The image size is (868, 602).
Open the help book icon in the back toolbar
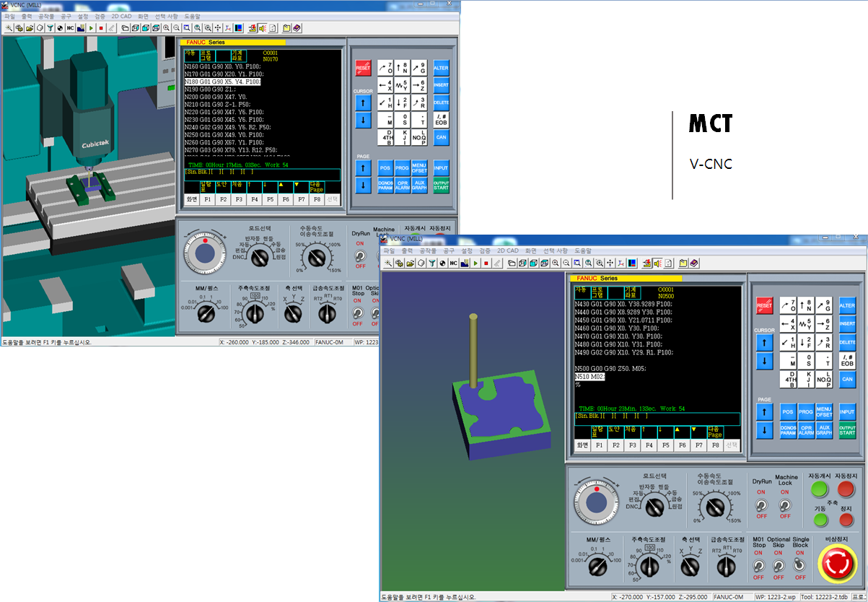297,28
